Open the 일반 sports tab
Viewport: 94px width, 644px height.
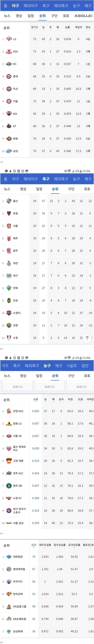(85, 366)
